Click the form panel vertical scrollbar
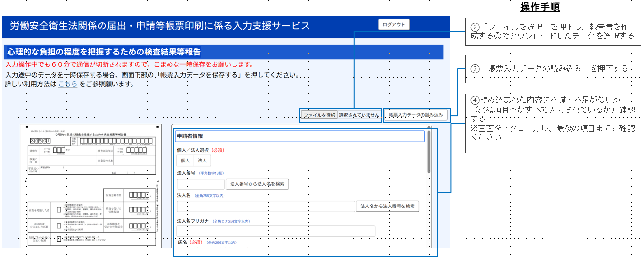The width and height of the screenshot is (644, 261). click(x=429, y=152)
